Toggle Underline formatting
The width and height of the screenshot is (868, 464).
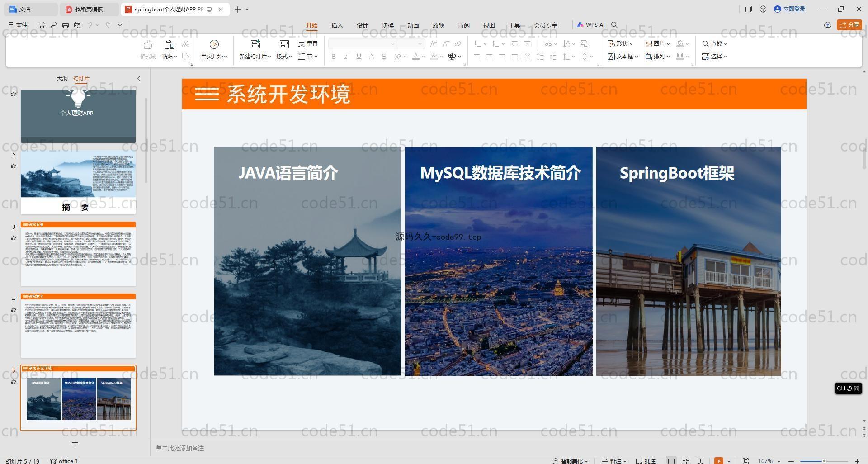click(359, 57)
